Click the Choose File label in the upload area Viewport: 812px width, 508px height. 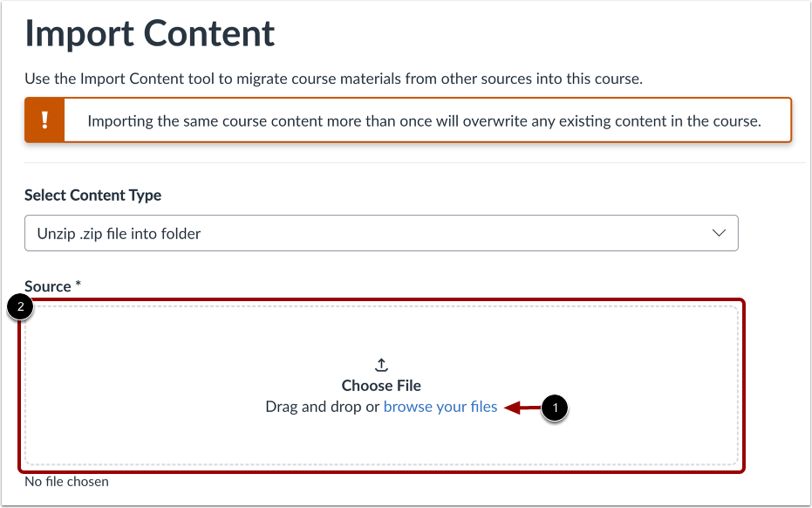[381, 386]
